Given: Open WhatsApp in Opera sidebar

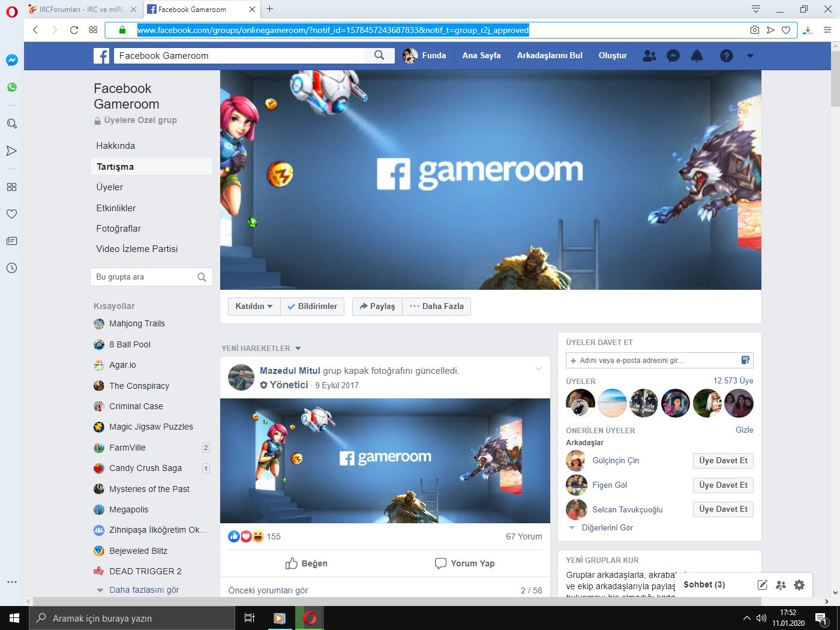Looking at the screenshot, I should point(11,88).
